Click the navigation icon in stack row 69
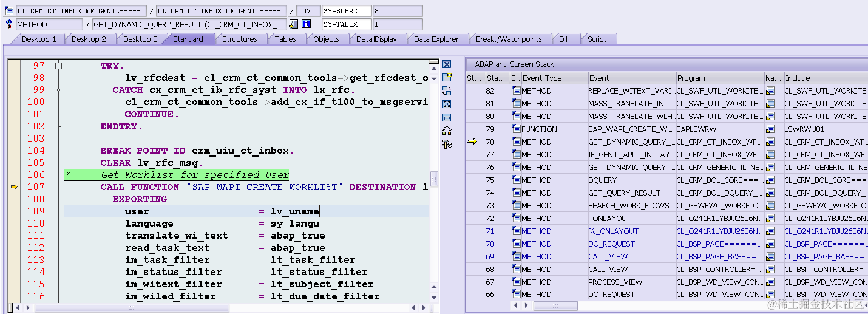868x314 pixels. coord(770,256)
